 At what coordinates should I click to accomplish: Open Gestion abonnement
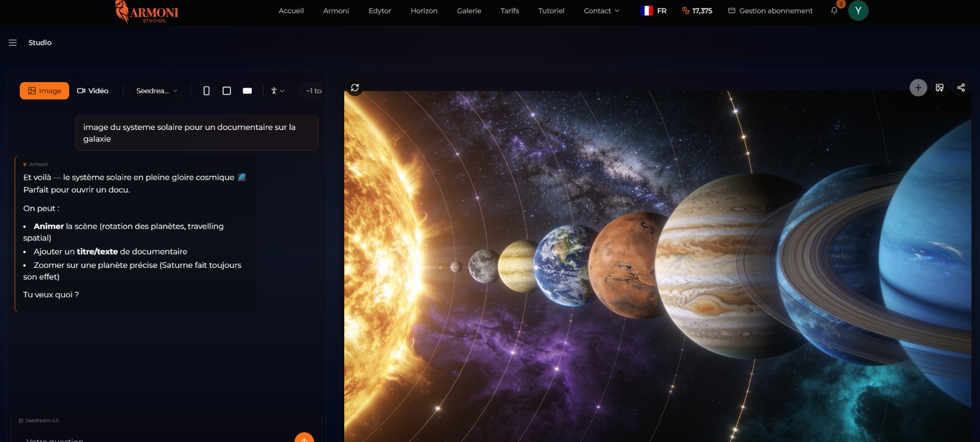(771, 10)
